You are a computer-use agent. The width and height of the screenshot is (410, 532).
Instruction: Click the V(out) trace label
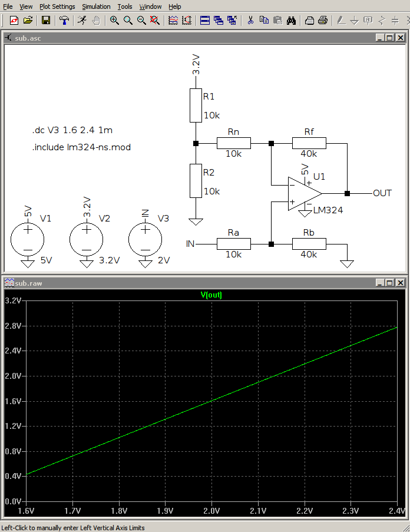pyautogui.click(x=211, y=295)
